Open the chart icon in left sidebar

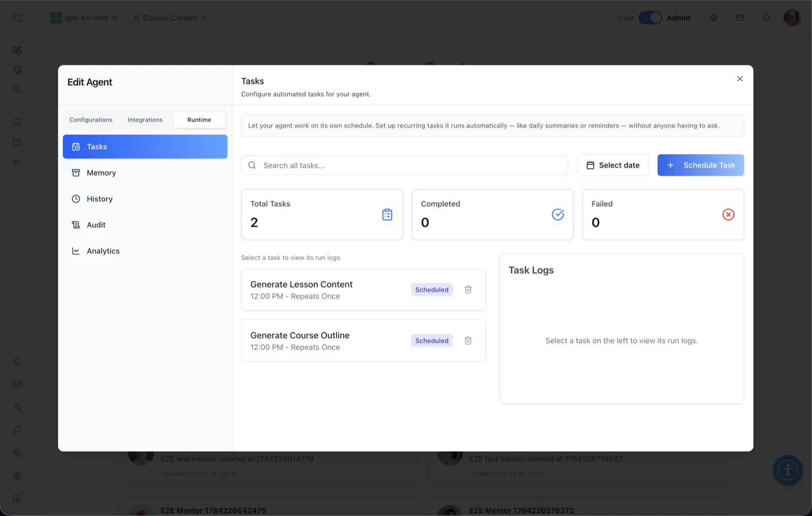coord(17,162)
